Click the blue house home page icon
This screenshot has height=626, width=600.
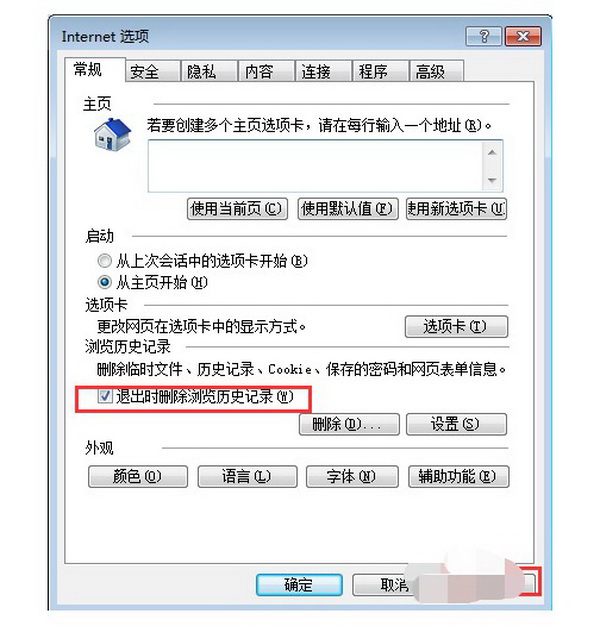[x=112, y=135]
